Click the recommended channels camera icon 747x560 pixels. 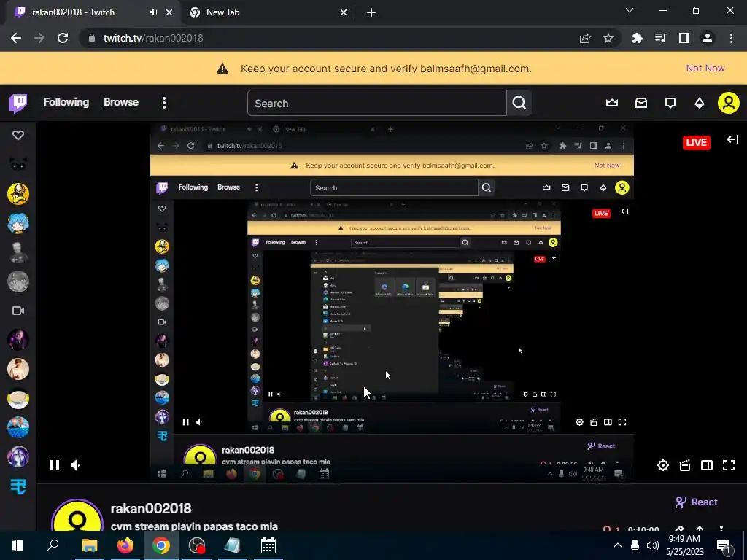pos(18,311)
